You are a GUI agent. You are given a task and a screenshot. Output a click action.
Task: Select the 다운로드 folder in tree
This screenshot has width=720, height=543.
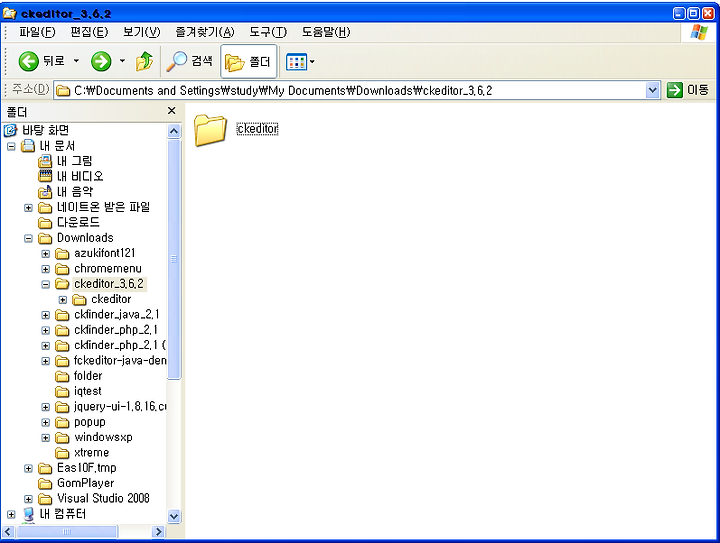click(x=78, y=223)
